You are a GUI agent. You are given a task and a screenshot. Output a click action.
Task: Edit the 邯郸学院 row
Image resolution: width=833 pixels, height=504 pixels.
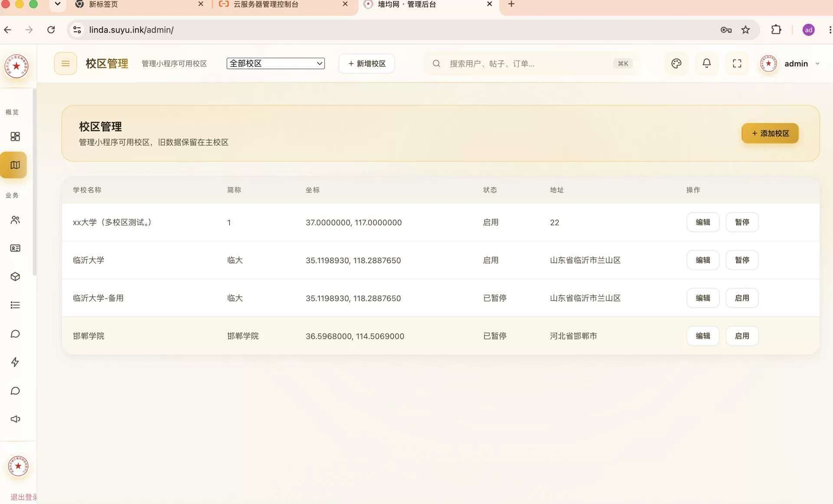tap(703, 336)
